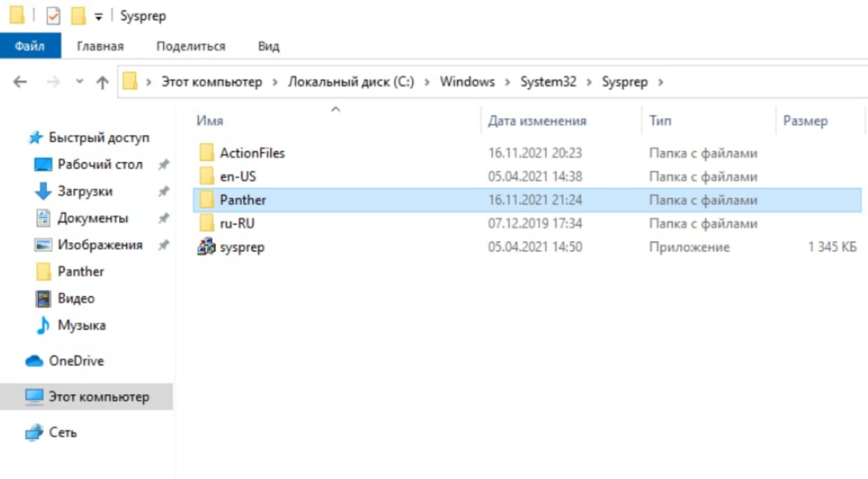
Task: Sort by the Дата изменения column header
Action: click(x=537, y=121)
